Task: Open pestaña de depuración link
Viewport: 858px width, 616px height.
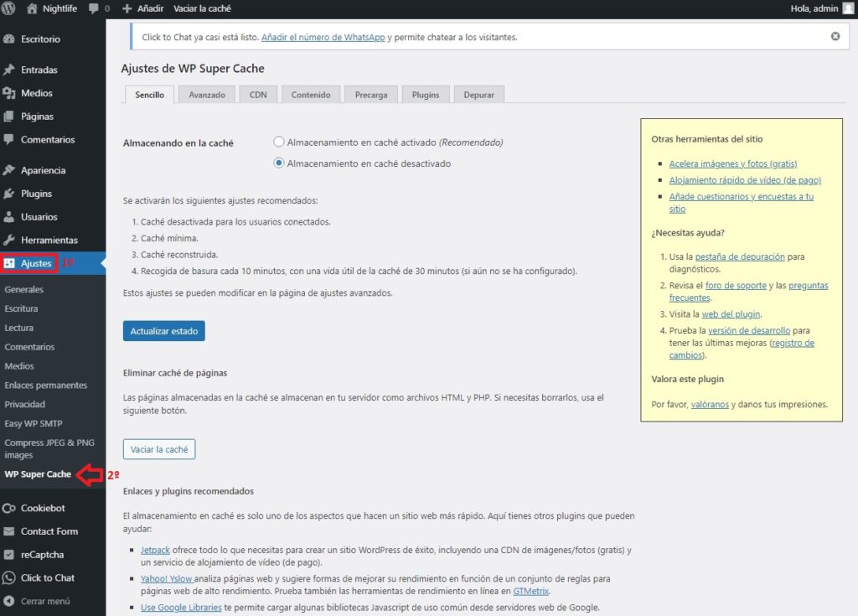Action: click(x=740, y=256)
